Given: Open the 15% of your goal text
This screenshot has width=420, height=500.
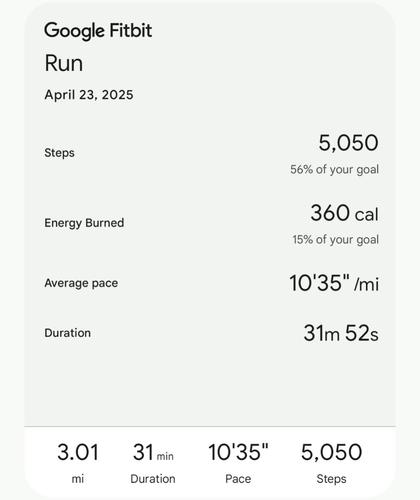Looking at the screenshot, I should click(x=336, y=239).
